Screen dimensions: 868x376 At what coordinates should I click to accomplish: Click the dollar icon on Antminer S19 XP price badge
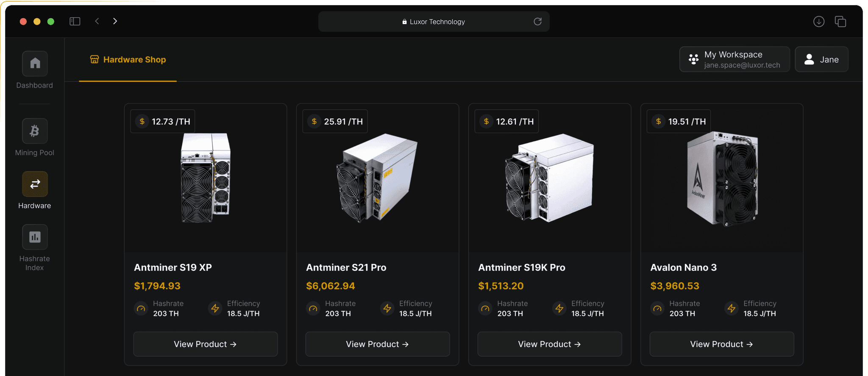pos(142,121)
